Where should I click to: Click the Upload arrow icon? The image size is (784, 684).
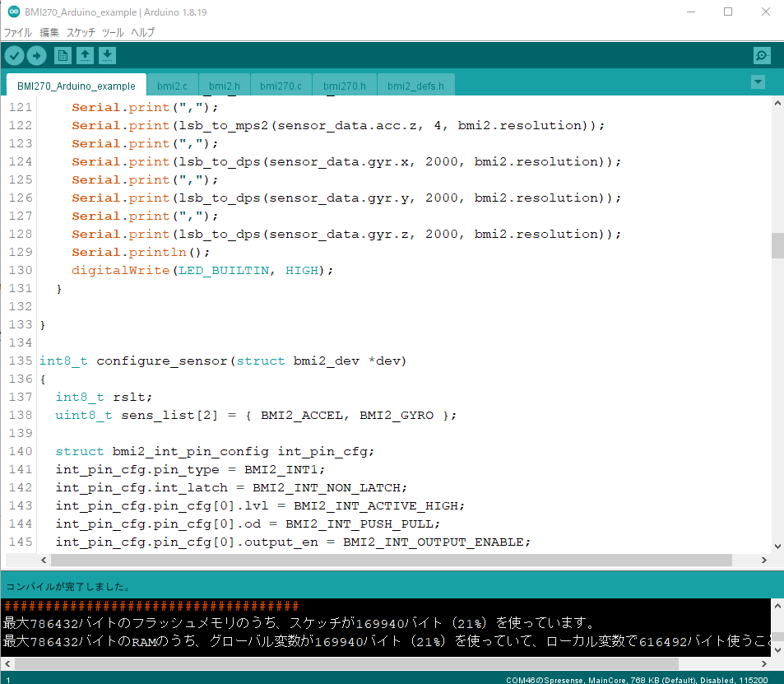click(37, 55)
